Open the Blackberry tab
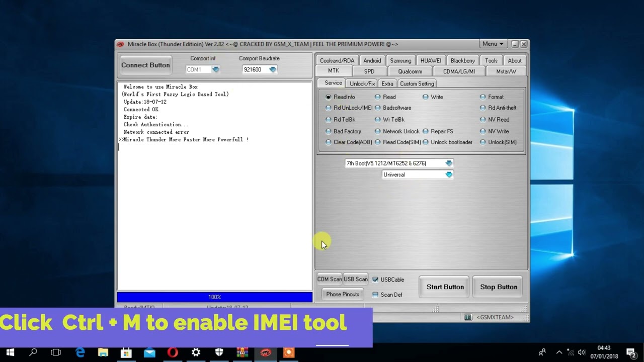 point(462,60)
